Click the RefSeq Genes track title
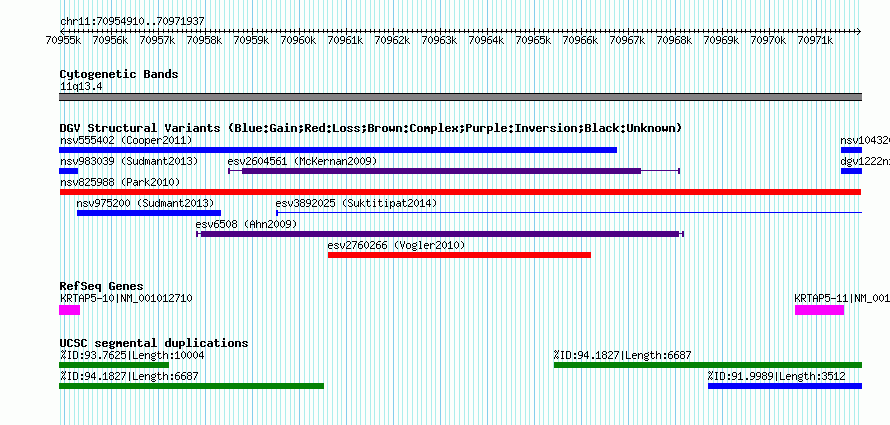 [x=102, y=286]
